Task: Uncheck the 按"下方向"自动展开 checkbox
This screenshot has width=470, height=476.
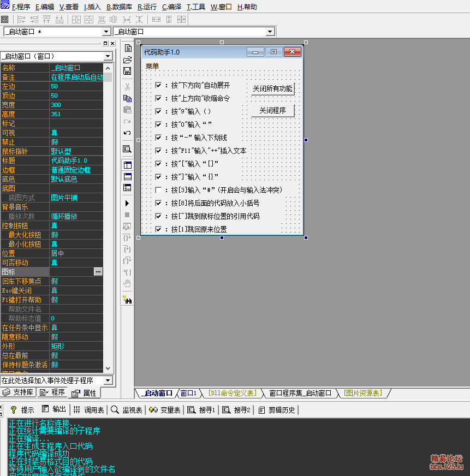Action: (158, 85)
